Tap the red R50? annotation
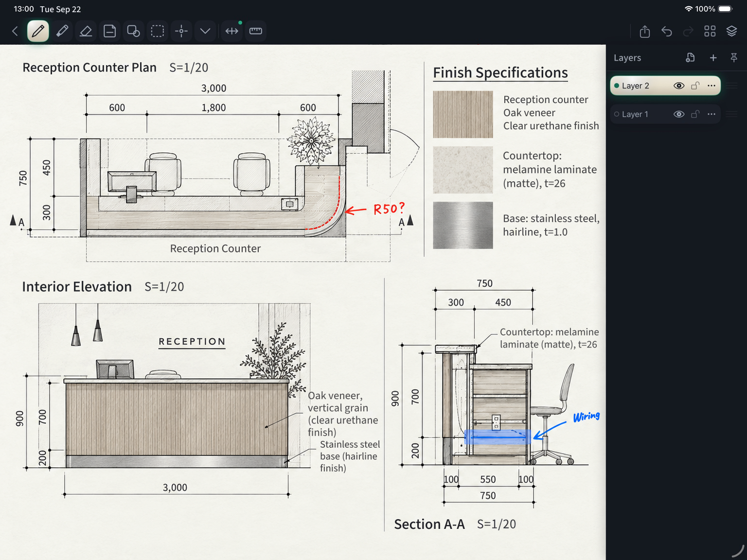Image resolution: width=747 pixels, height=560 pixels. pos(389,209)
